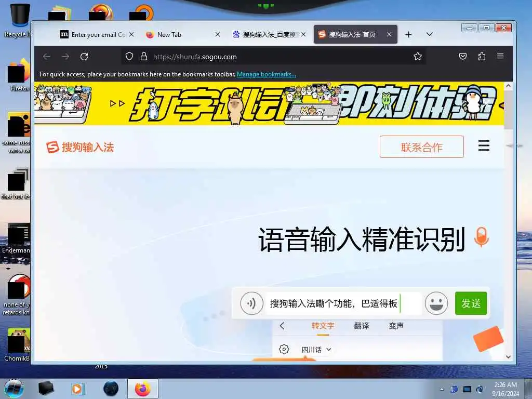Click the Firefox taskbar button
The height and width of the screenshot is (399, 532).
click(143, 389)
